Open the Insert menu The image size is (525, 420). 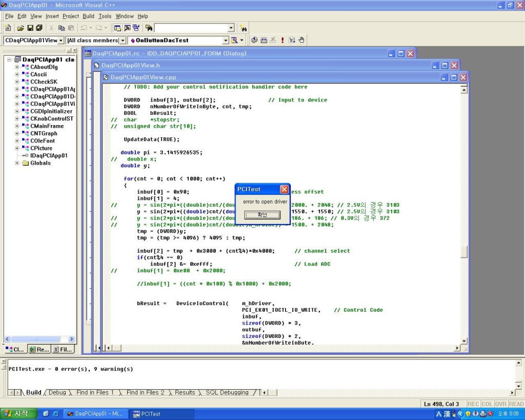point(52,16)
